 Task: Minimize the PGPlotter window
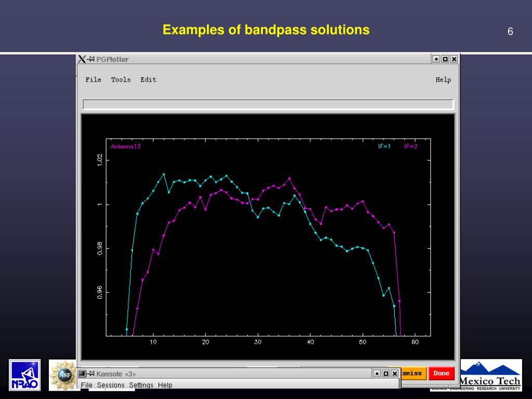coord(436,59)
